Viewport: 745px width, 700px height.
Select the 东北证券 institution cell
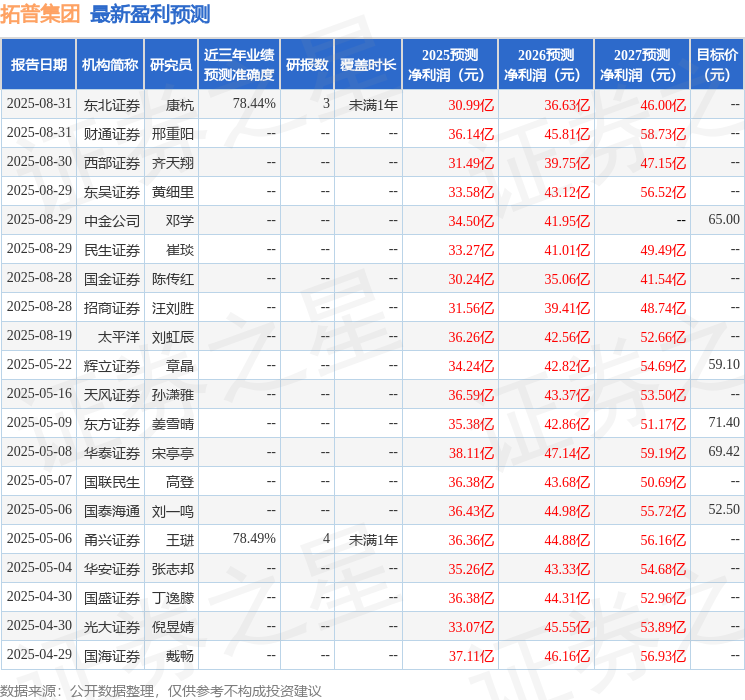[112, 105]
